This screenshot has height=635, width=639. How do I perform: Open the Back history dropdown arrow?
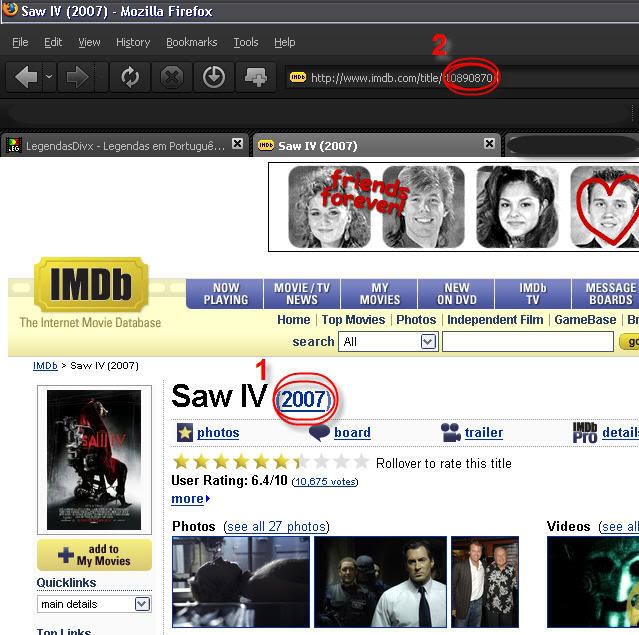pyautogui.click(x=49, y=77)
